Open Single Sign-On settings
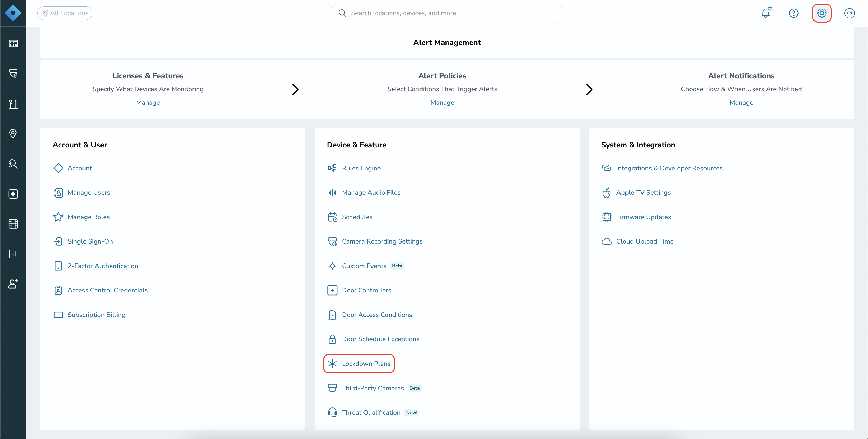Viewport: 868px width, 439px height. tap(90, 241)
